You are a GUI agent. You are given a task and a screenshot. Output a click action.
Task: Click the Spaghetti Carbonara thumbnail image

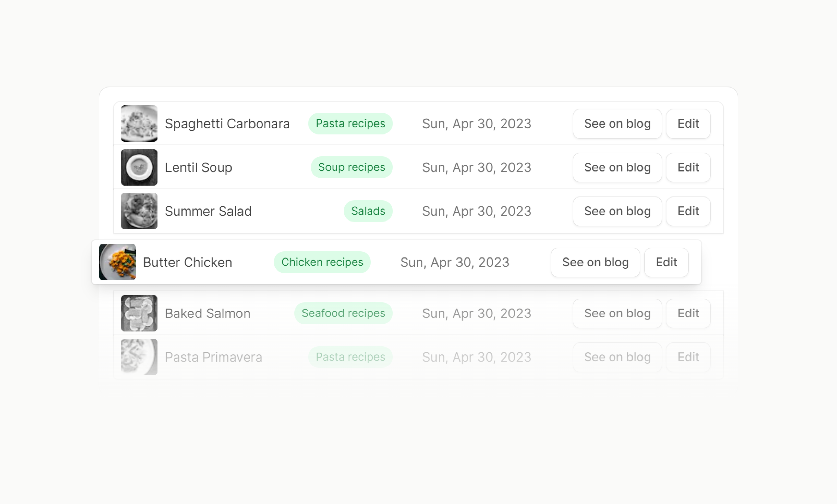click(139, 124)
